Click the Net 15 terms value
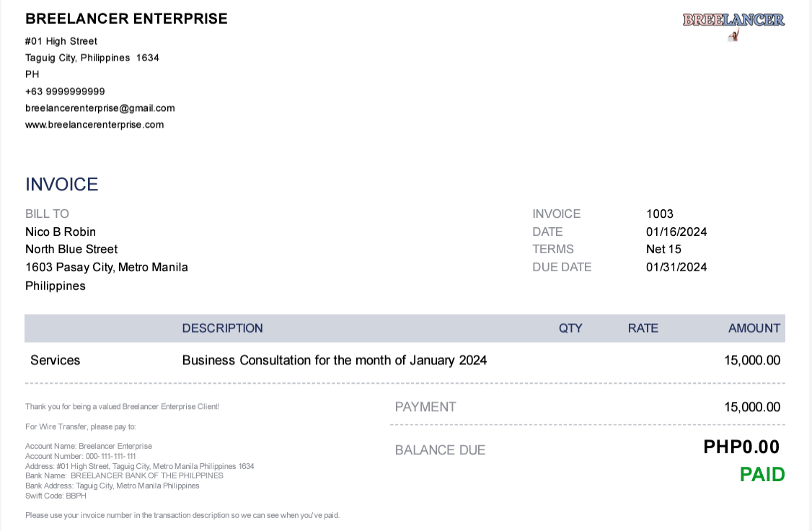Viewport: 812px width, 531px height. 663,250
